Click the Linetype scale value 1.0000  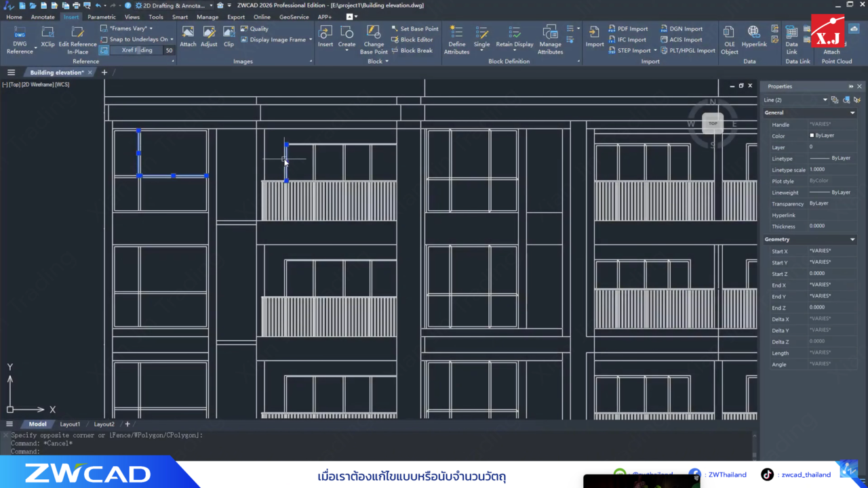833,169
